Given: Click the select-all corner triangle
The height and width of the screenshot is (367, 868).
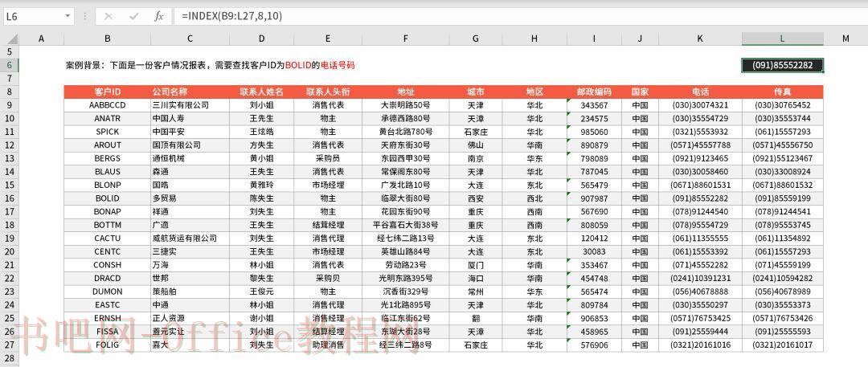Looking at the screenshot, I should (x=11, y=39).
